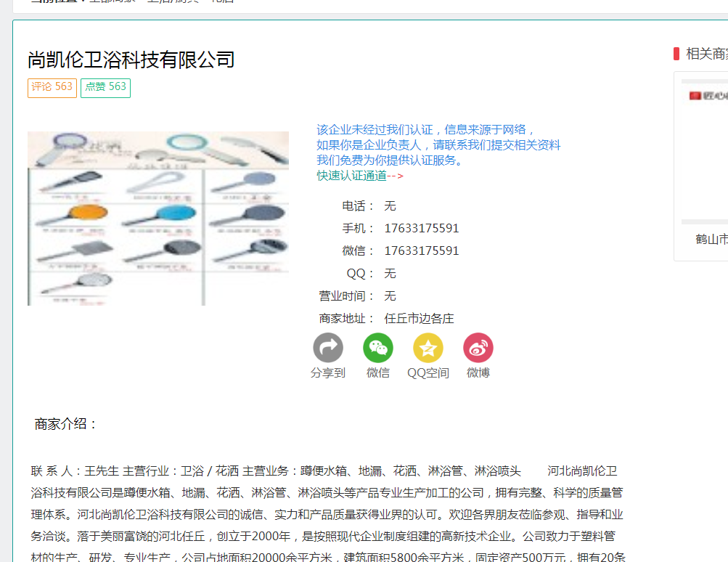
Task: Click the gray share arrow icon
Action: pyautogui.click(x=328, y=347)
